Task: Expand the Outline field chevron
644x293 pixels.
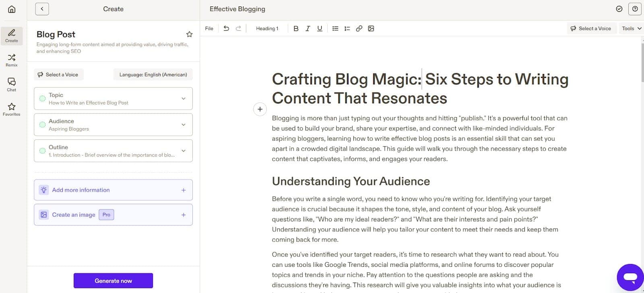Action: click(184, 151)
